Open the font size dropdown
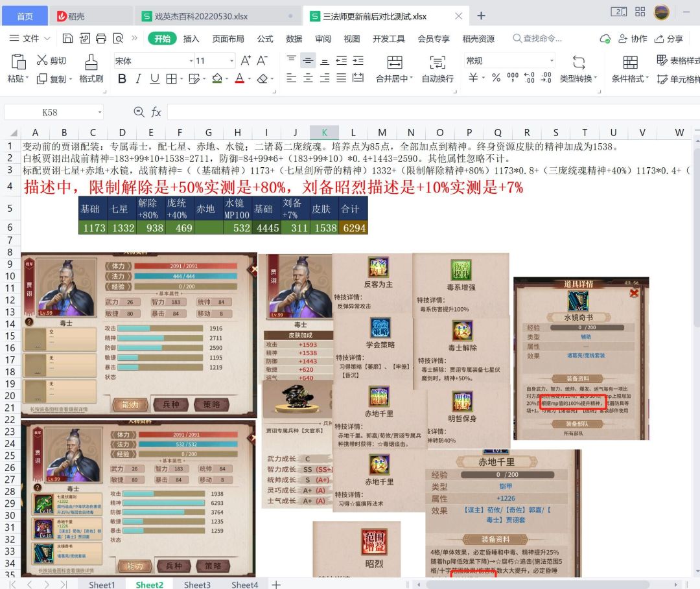The width and height of the screenshot is (700, 589). [231, 61]
